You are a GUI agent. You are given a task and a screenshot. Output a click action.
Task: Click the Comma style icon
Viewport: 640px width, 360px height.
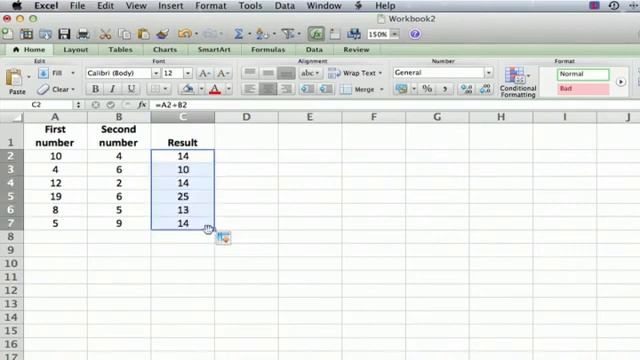pos(444,89)
